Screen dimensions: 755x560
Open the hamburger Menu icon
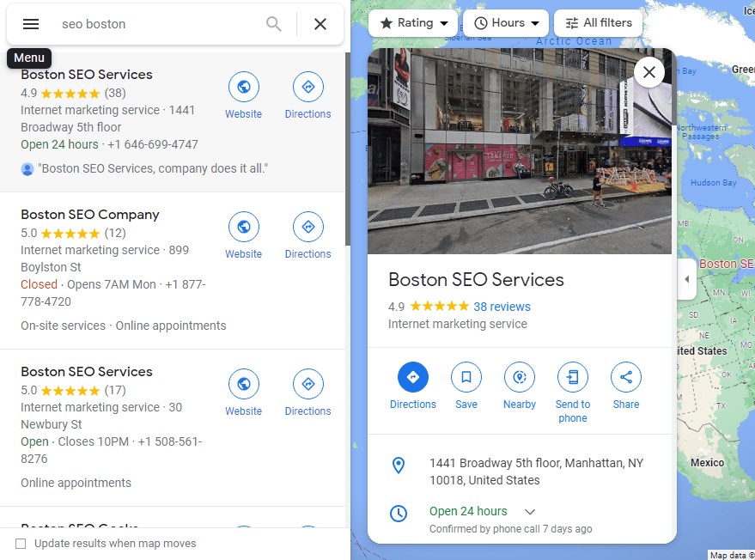(31, 23)
